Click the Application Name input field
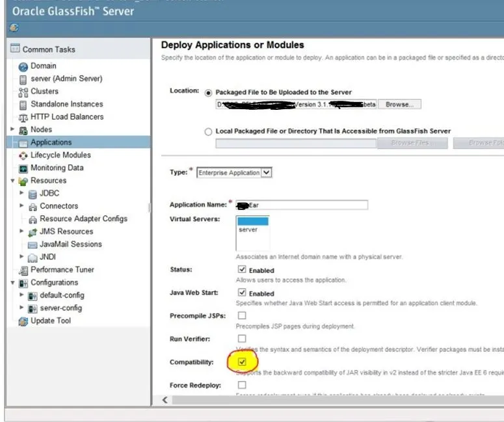504x422 pixels. point(302,205)
